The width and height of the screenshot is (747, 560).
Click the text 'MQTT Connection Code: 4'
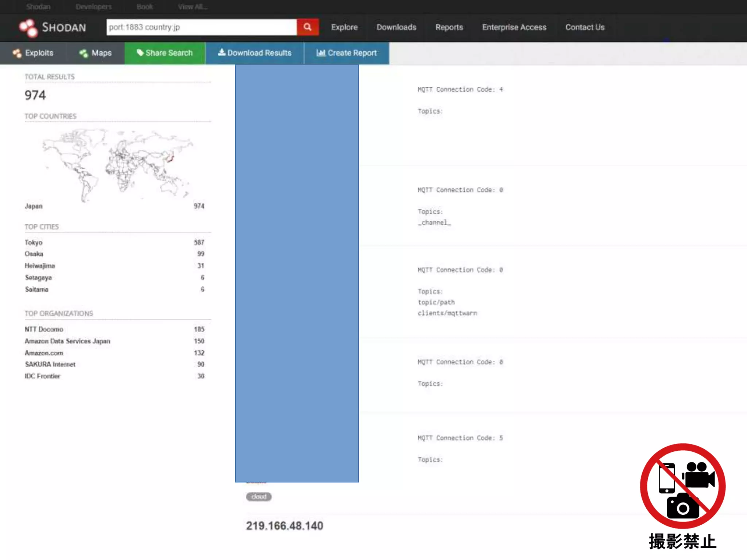pyautogui.click(x=460, y=89)
